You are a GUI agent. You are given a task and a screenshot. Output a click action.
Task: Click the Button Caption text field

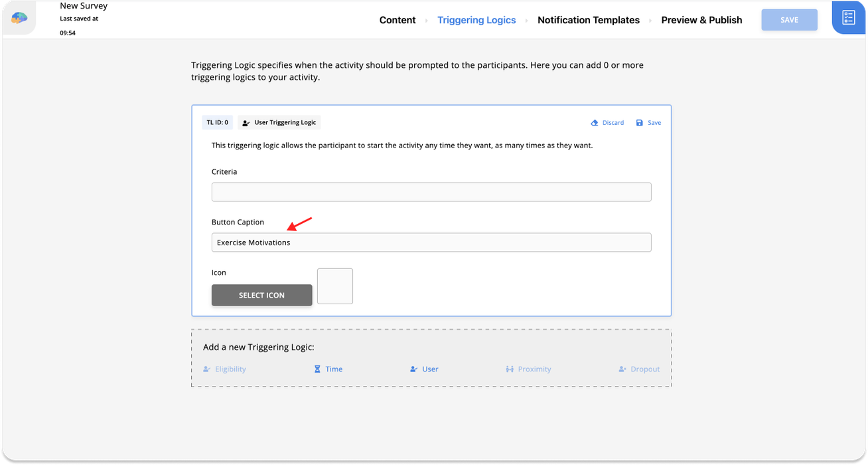[x=431, y=242]
